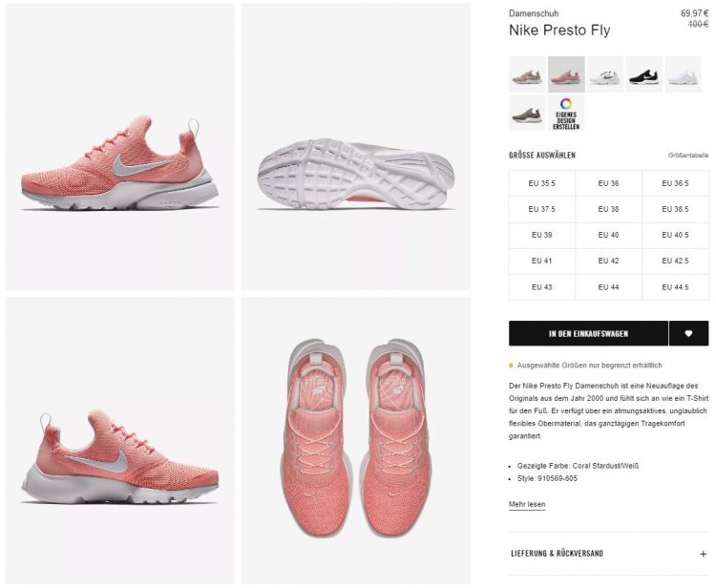Screen dimensions: 716x588
Task: Choose size EU 44.5
Action: click(675, 287)
